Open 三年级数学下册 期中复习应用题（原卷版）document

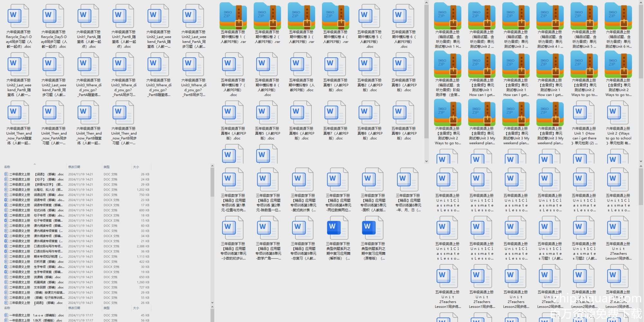coord(373,229)
